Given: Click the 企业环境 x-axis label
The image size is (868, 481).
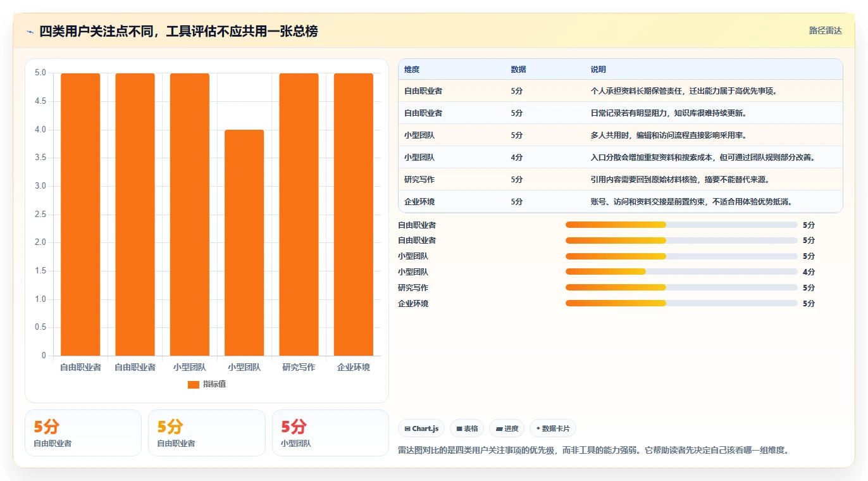Looking at the screenshot, I should coord(354,367).
